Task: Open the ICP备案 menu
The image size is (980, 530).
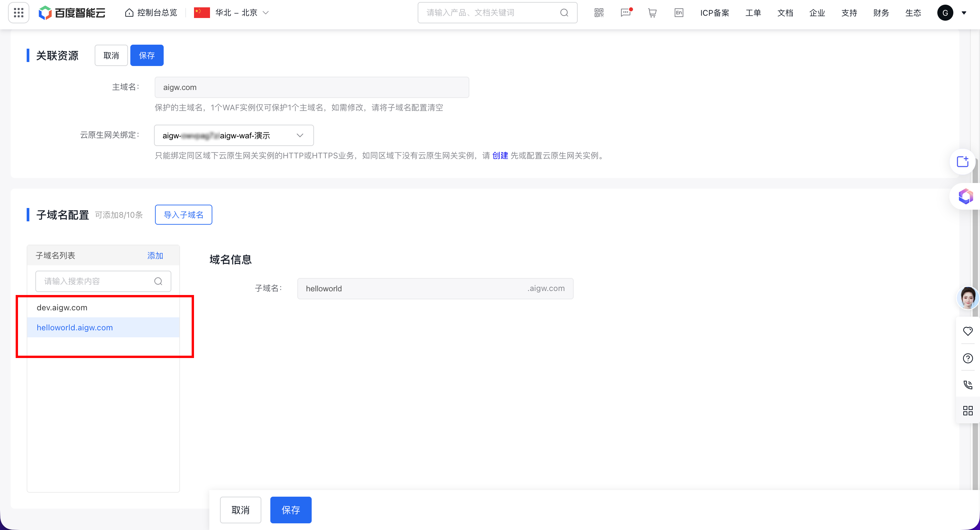Action: [714, 13]
